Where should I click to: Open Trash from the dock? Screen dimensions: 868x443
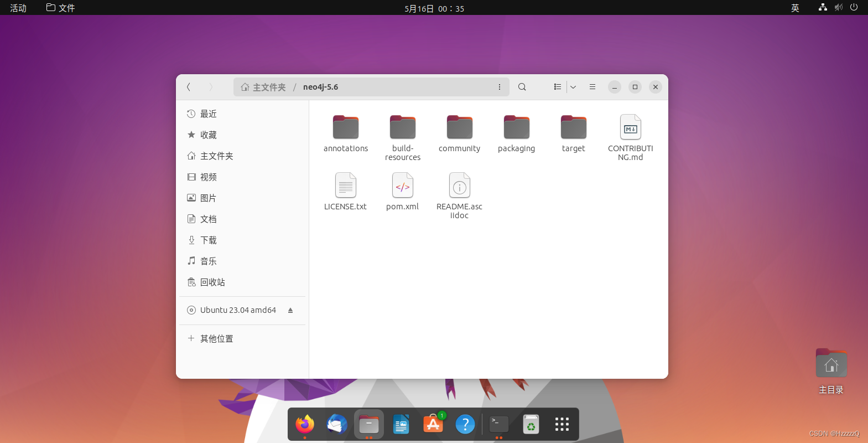point(531,424)
